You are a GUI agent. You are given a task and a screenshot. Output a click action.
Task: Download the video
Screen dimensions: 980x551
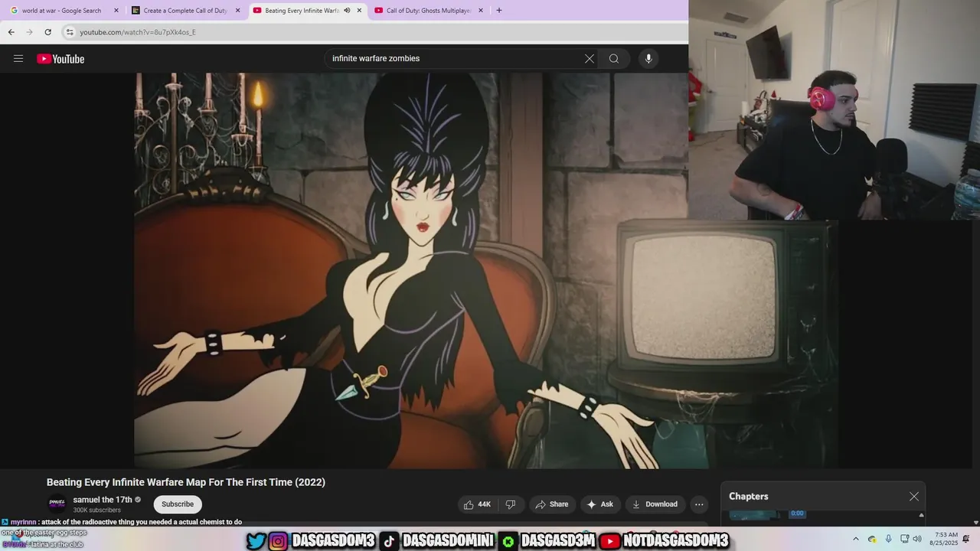[655, 504]
